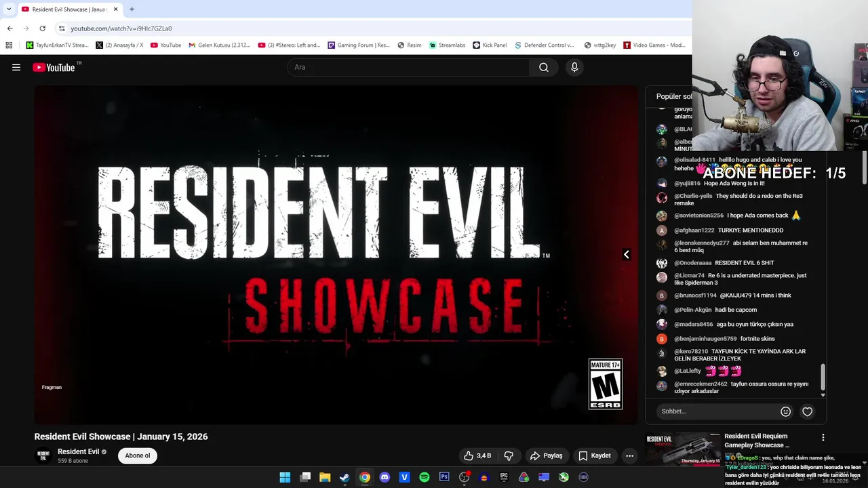The height and width of the screenshot is (488, 868).
Task: Focus the YouTube search box
Action: tap(409, 67)
